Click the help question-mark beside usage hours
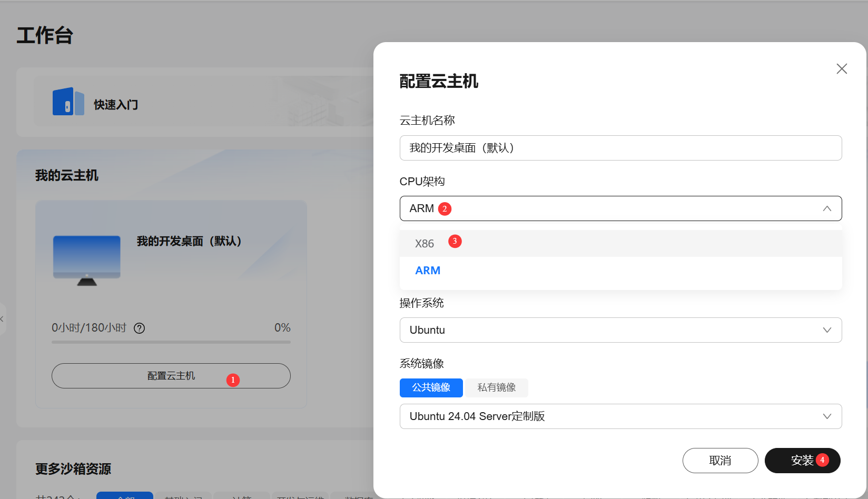The height and width of the screenshot is (499, 868). coord(139,328)
